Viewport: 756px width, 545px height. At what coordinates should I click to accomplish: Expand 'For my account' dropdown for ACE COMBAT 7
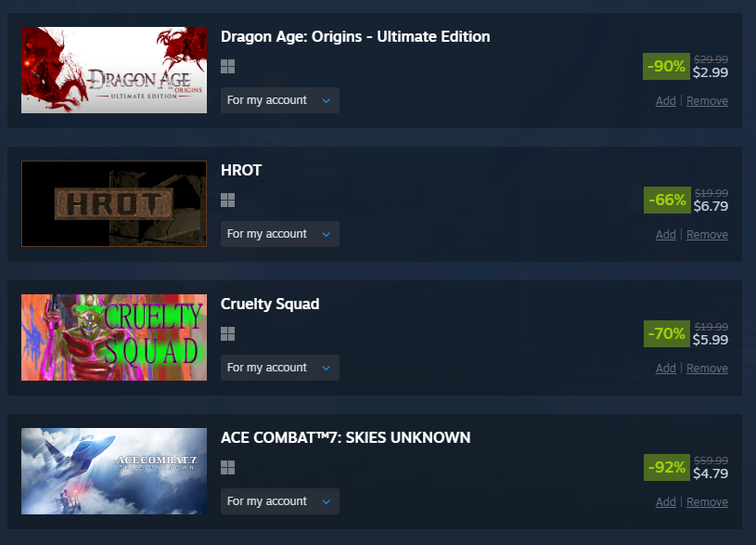tap(279, 501)
